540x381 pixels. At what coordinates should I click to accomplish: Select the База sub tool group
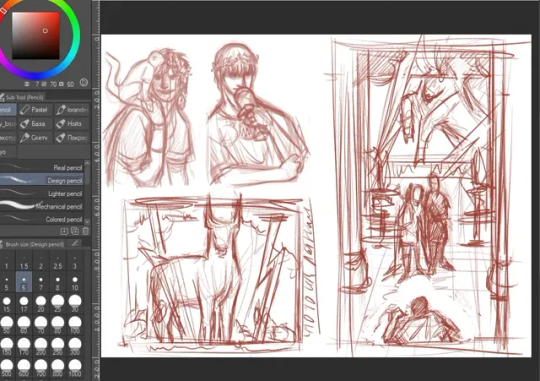35,124
